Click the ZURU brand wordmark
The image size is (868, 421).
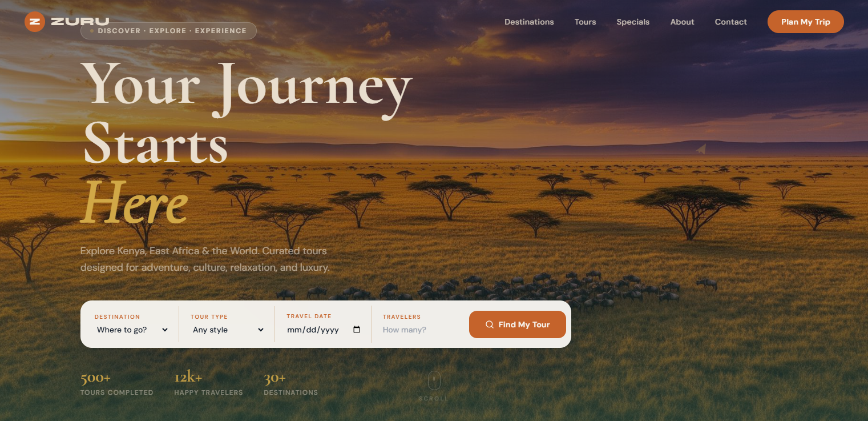pos(79,22)
